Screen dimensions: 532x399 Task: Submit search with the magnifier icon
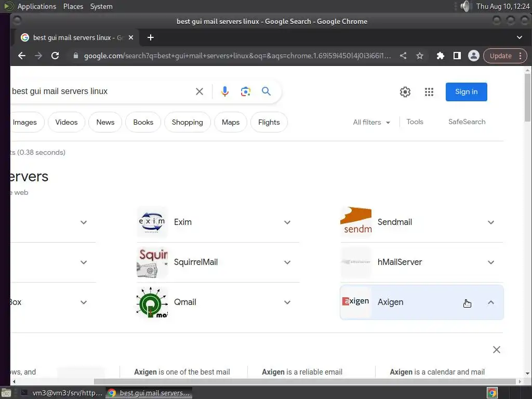[x=267, y=91]
